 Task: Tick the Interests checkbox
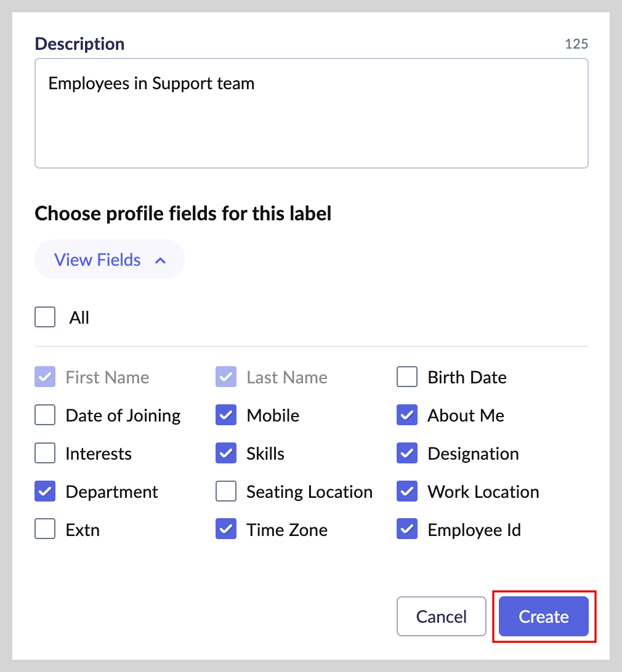[x=45, y=454]
